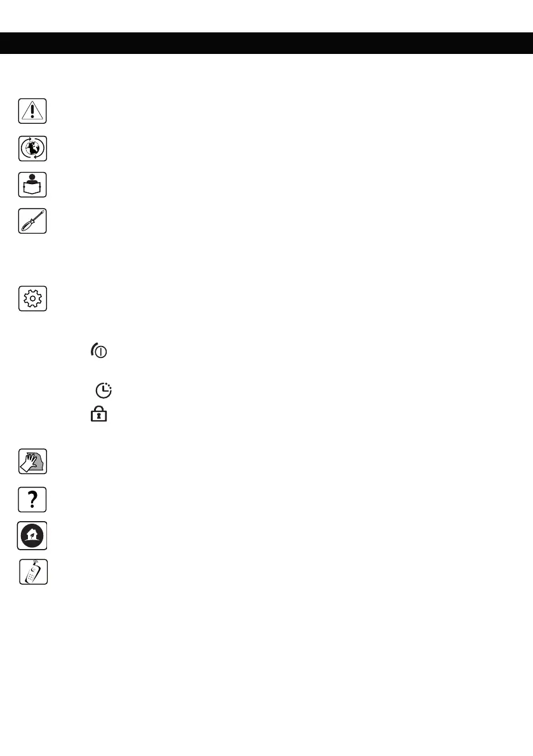The width and height of the screenshot is (533, 756).
Task: Select the hand with cloth cleaning icon
Action: pyautogui.click(x=32, y=461)
